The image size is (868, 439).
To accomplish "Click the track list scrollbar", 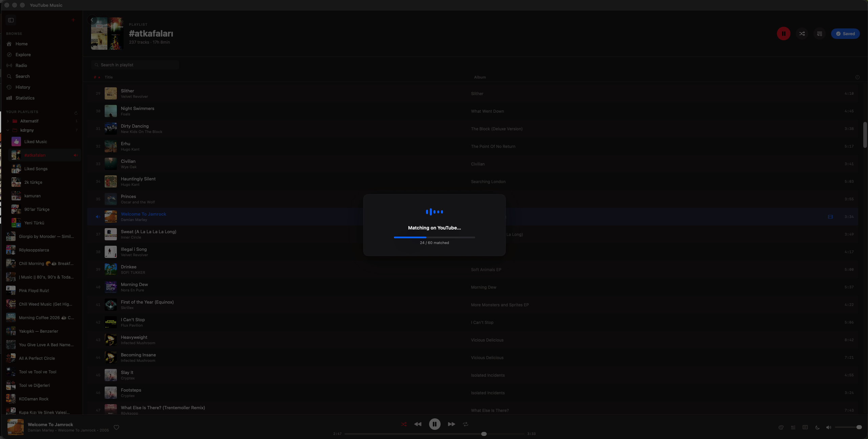I will (865, 135).
